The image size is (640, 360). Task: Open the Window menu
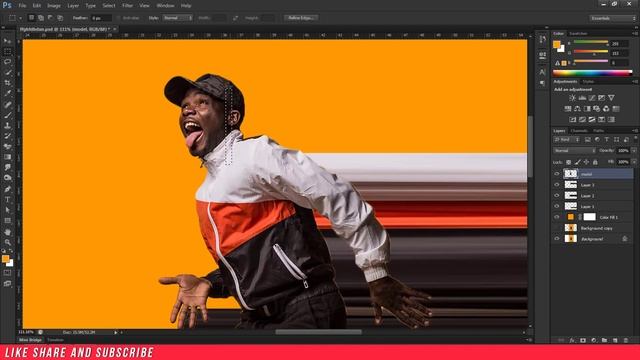click(x=165, y=6)
